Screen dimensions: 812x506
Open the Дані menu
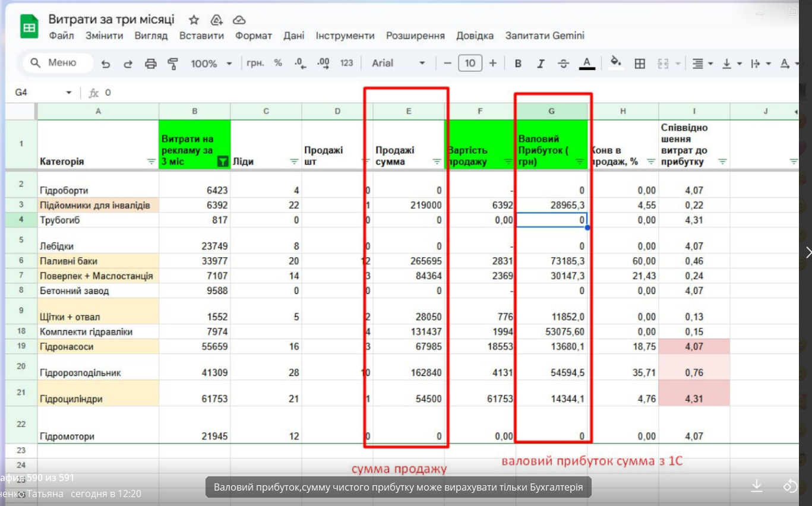[x=294, y=36]
